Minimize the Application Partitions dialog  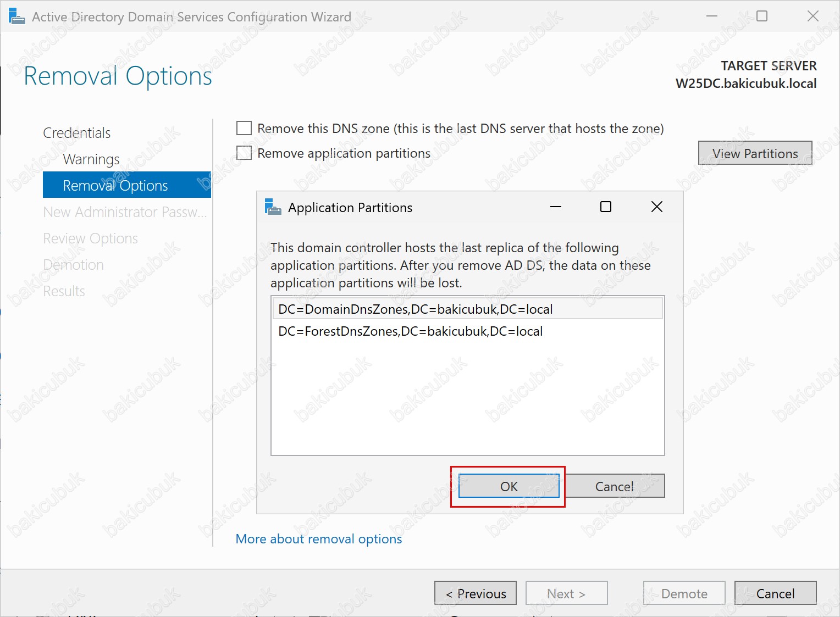(556, 207)
